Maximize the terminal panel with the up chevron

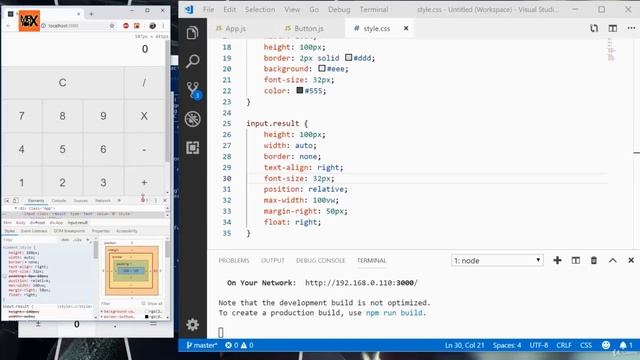point(613,260)
